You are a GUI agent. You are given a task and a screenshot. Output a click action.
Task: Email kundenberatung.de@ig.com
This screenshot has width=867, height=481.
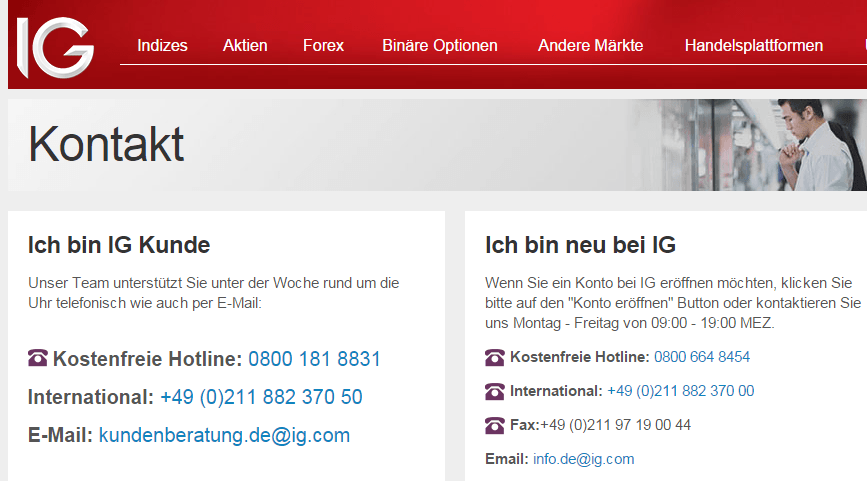coord(224,435)
